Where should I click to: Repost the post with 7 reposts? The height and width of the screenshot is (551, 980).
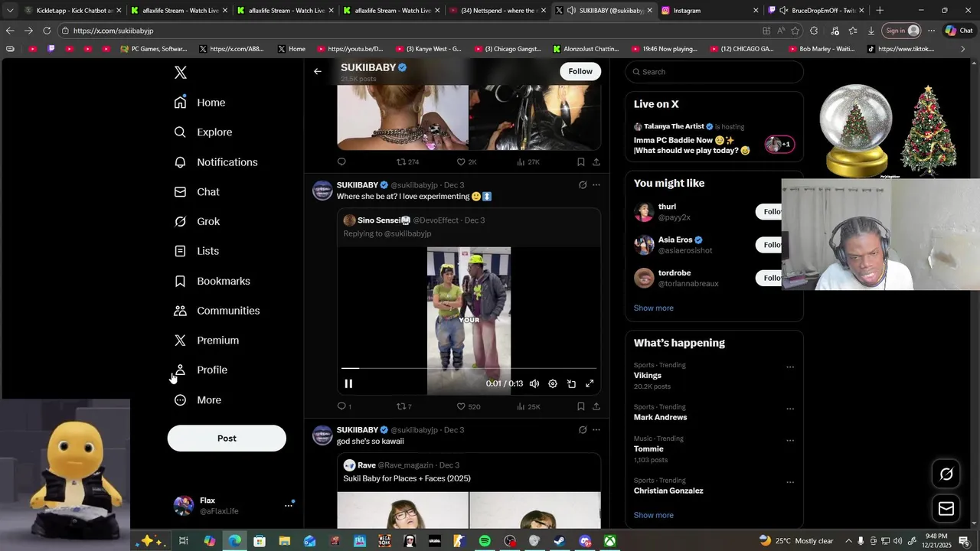point(404,406)
